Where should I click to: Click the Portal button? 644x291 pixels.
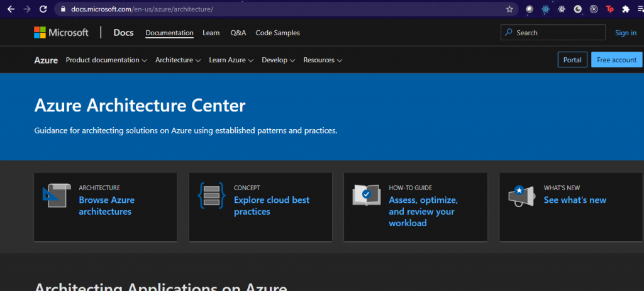572,60
